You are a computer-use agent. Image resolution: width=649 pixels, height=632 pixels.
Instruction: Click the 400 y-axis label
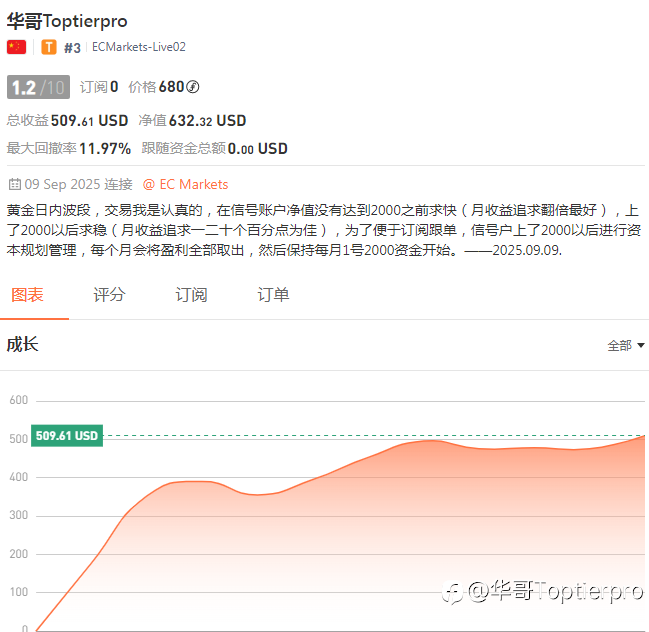point(19,477)
